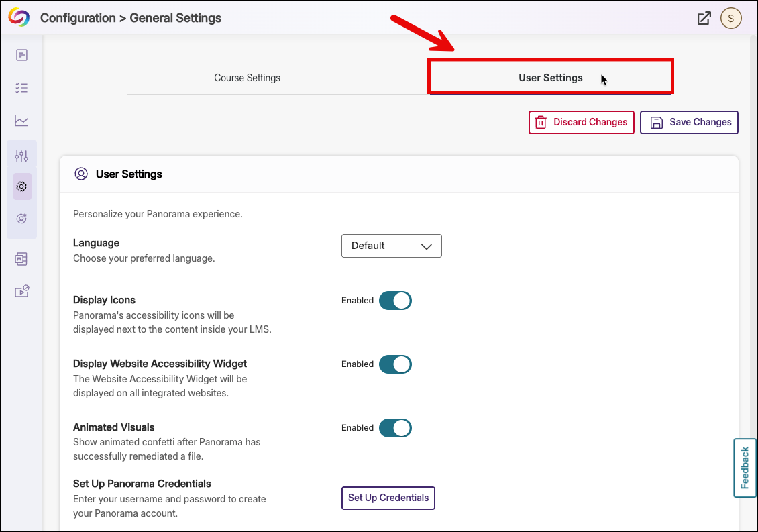Open the checklist icon in sidebar

click(21, 88)
